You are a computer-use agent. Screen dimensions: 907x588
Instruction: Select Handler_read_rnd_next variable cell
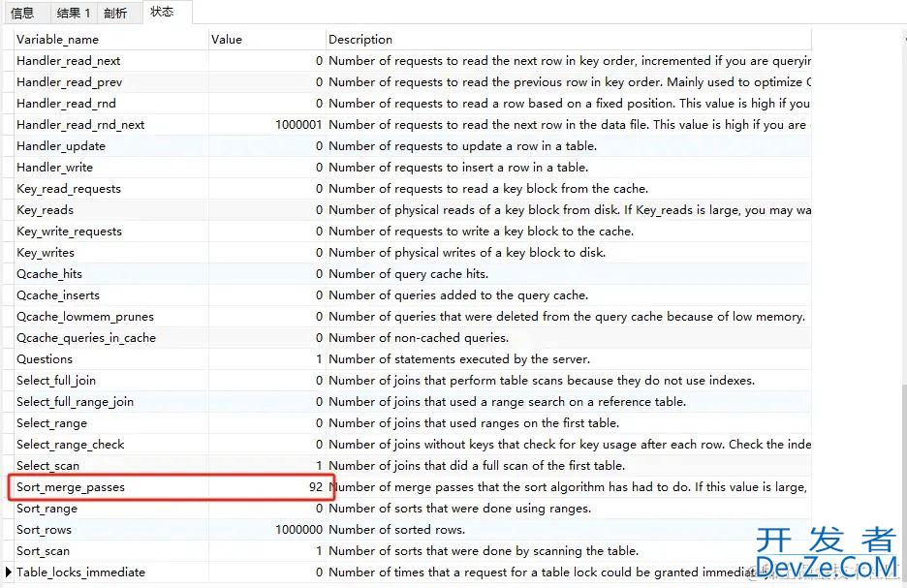coord(80,125)
